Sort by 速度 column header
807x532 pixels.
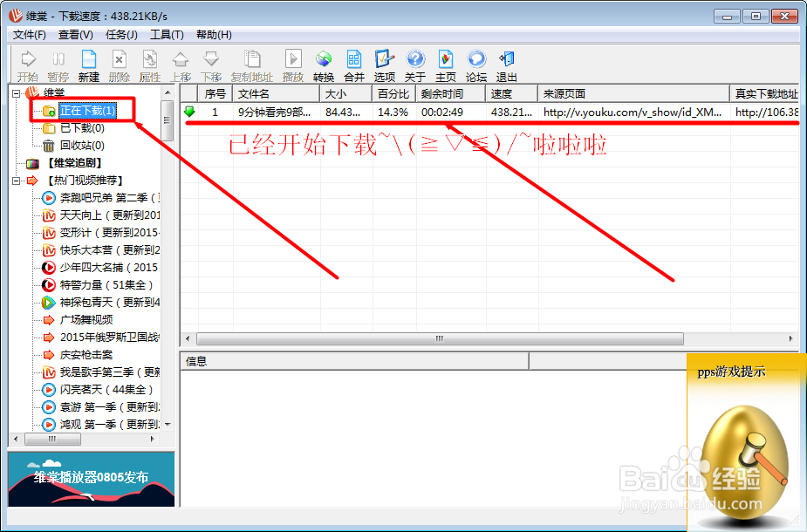point(511,93)
